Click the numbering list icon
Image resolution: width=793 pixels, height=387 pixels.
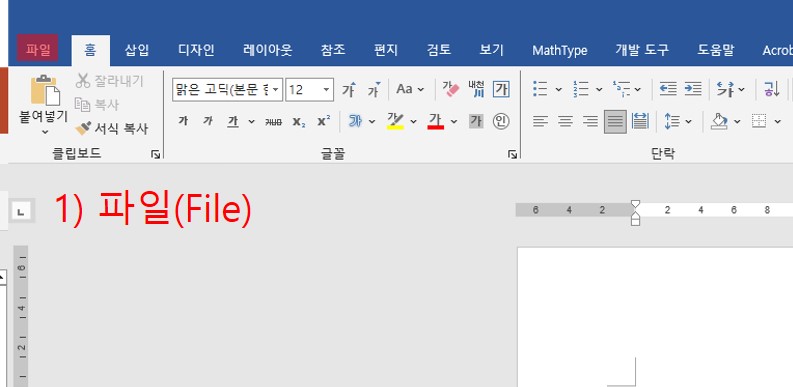point(581,89)
